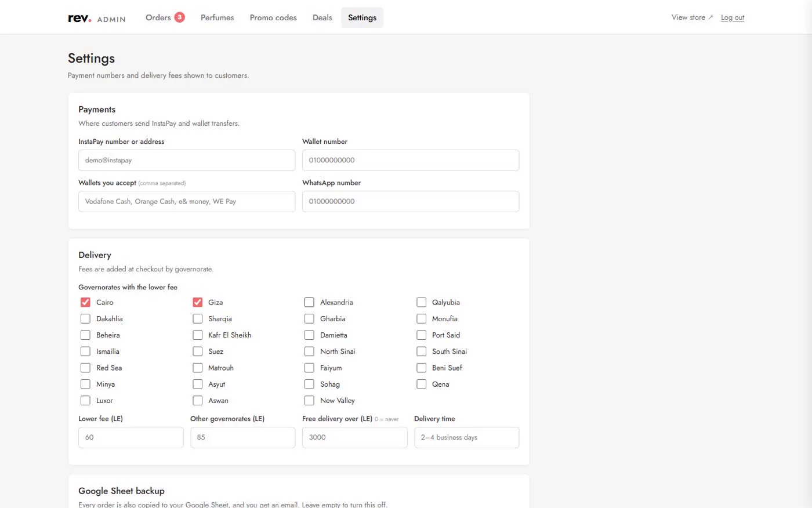Go to the Perfumes tab

pyautogui.click(x=217, y=17)
